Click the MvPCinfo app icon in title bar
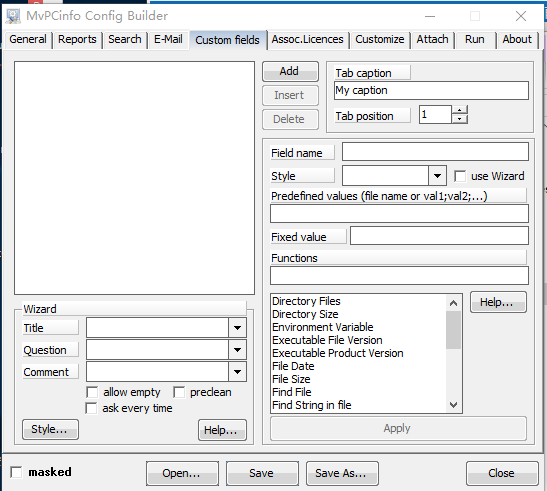Viewport: 547px width, 491px height. pyautogui.click(x=13, y=16)
